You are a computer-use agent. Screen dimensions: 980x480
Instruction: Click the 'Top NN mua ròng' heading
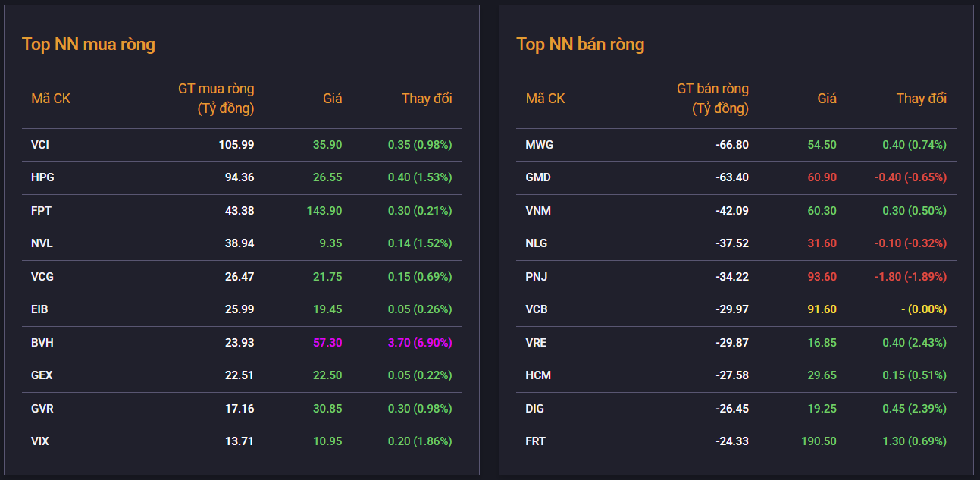point(89,44)
